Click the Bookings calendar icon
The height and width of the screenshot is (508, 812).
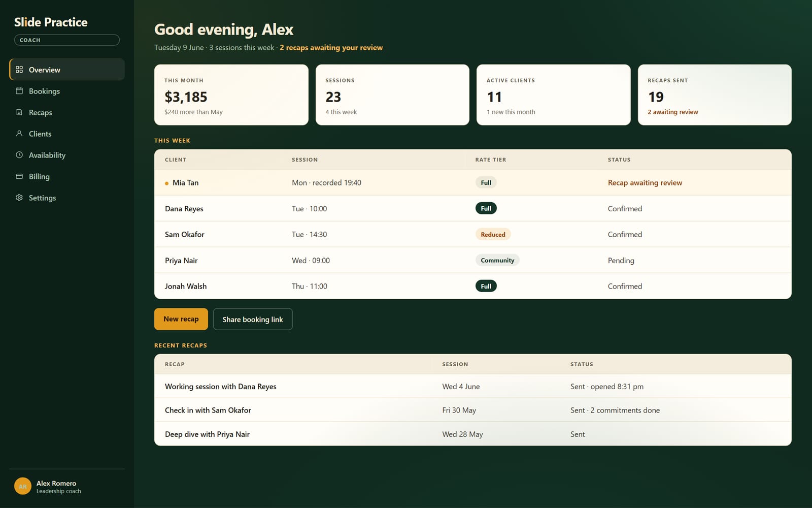(x=19, y=91)
